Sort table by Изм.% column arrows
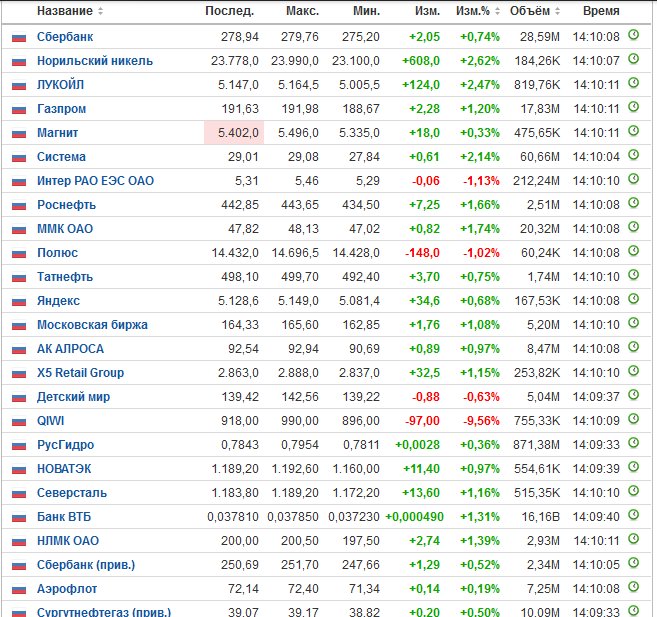Image resolution: width=657 pixels, height=617 pixels. (x=497, y=11)
